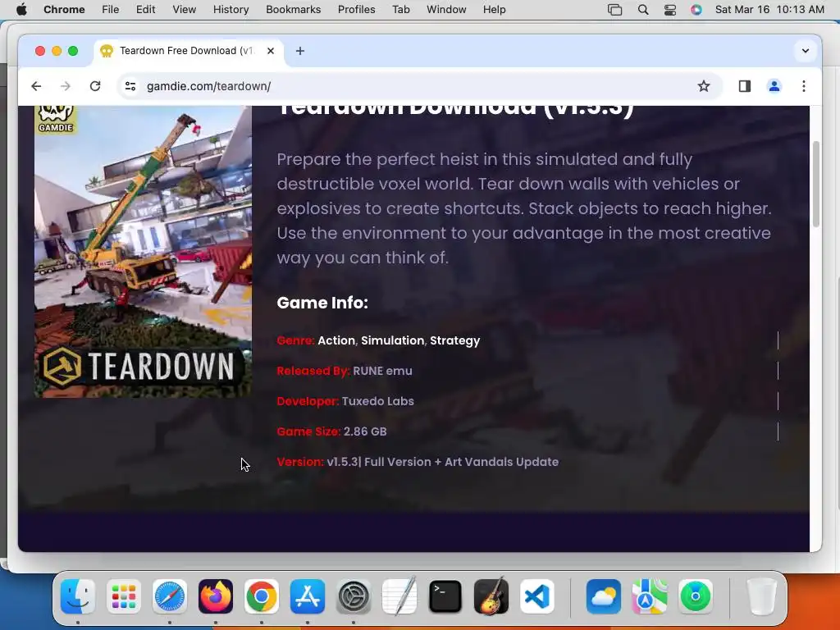
Task: Click the 2.86 GB game size text
Action: [x=365, y=431]
